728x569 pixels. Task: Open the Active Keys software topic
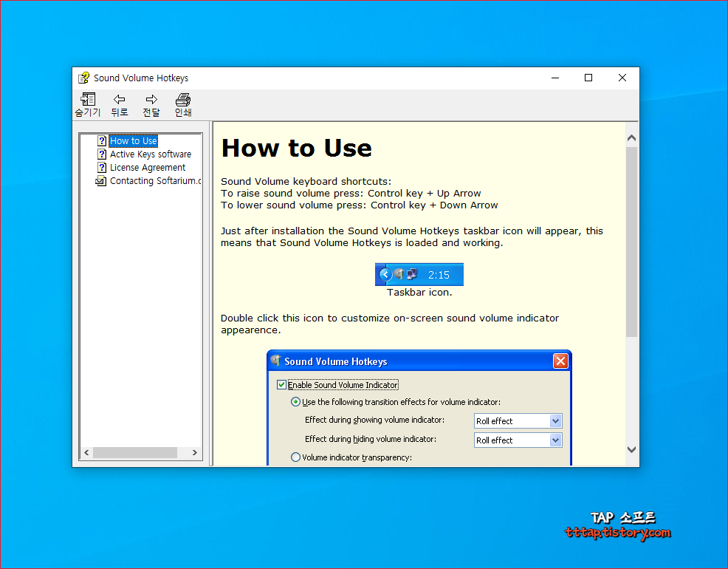coord(151,154)
